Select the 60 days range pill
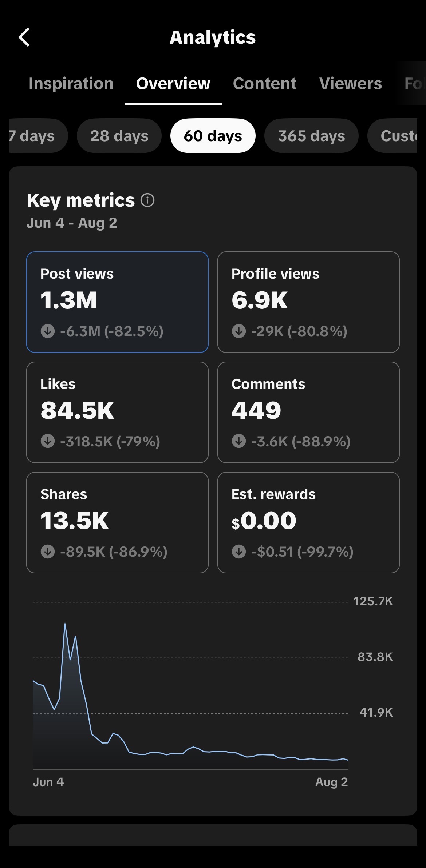426x868 pixels. [x=213, y=136]
